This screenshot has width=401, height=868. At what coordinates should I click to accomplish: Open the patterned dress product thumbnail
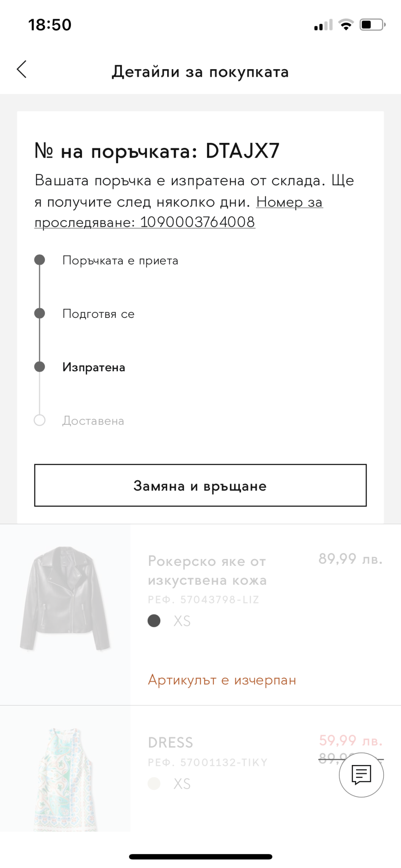[65, 779]
